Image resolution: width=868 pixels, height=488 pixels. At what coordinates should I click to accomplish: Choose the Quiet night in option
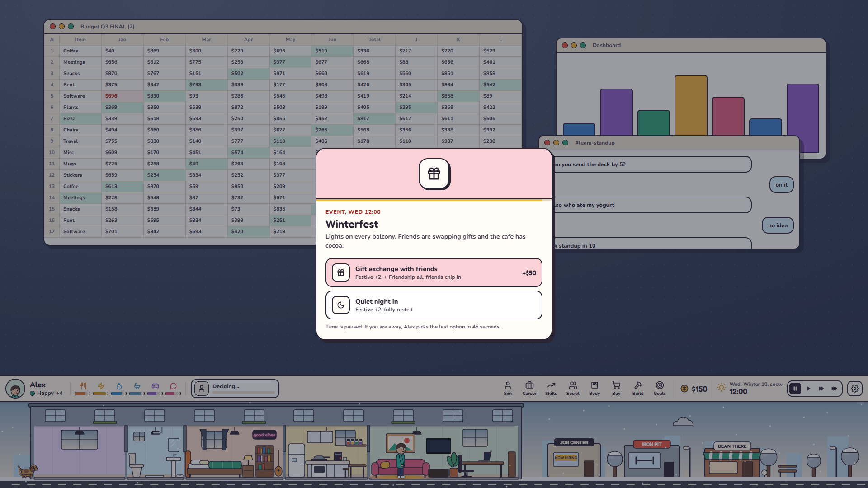[434, 305]
